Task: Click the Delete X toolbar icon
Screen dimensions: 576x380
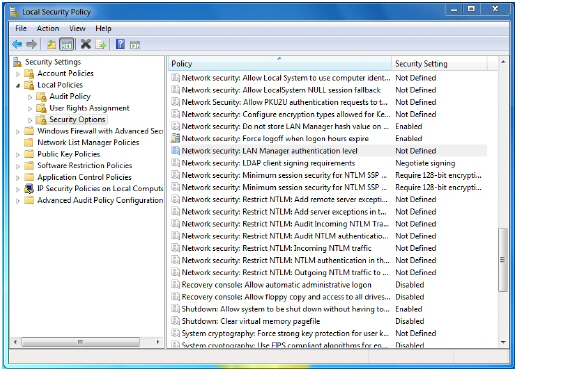Action: 86,44
